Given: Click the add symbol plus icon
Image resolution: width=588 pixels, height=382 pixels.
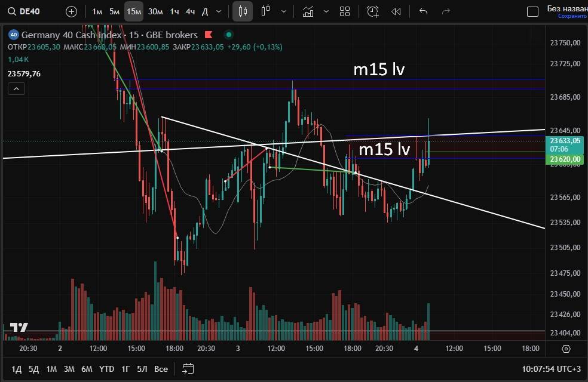Looking at the screenshot, I should (71, 11).
